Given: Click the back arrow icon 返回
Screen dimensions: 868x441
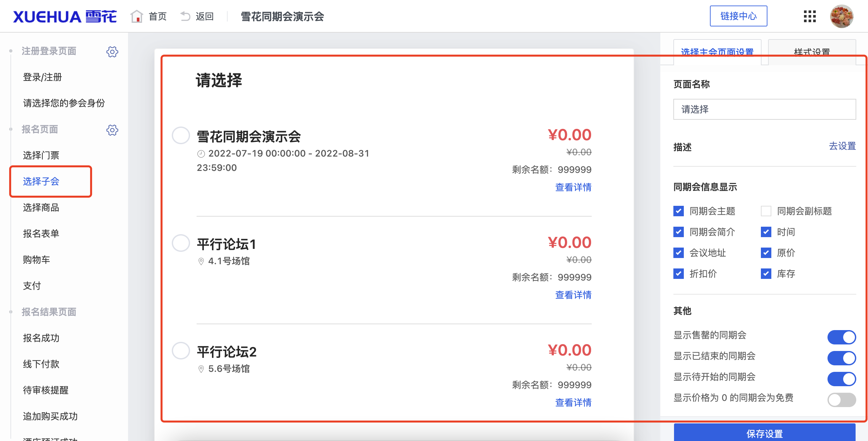Looking at the screenshot, I should coord(185,16).
